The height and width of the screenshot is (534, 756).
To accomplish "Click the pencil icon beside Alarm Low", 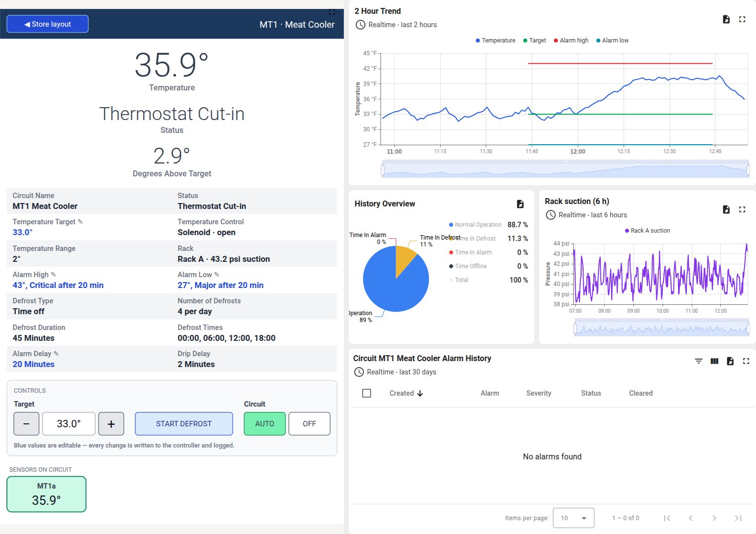I will (x=216, y=275).
